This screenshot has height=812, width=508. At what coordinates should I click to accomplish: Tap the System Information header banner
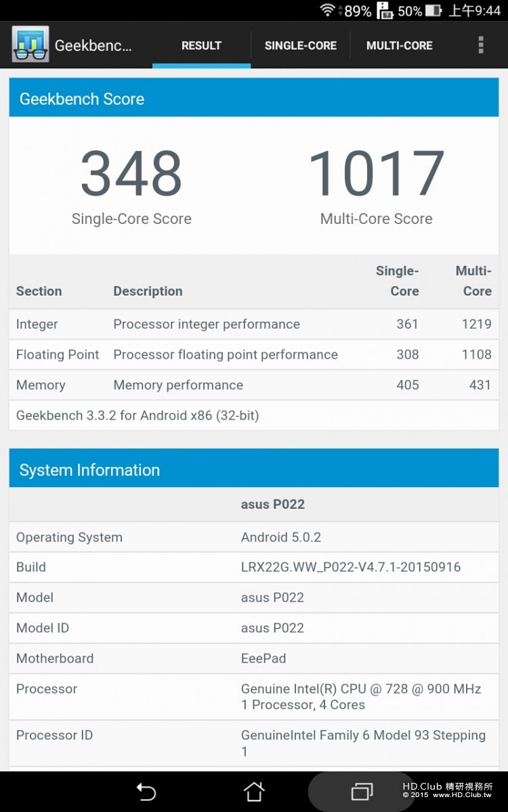point(254,468)
